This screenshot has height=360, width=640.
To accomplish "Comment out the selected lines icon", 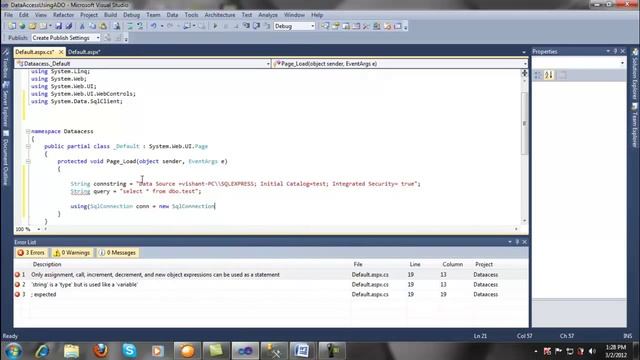I will point(130,26).
